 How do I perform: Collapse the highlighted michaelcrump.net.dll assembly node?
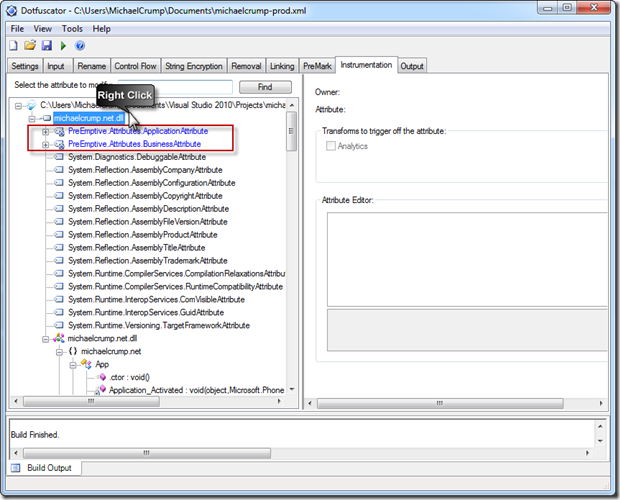click(32, 119)
